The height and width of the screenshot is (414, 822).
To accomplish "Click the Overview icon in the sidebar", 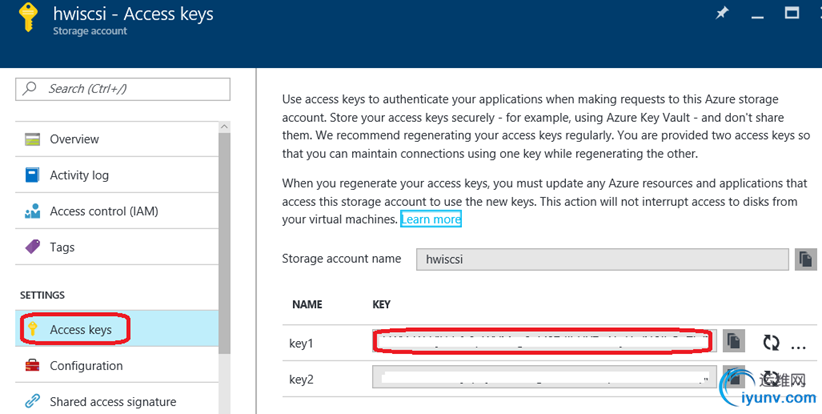I will click(x=32, y=139).
